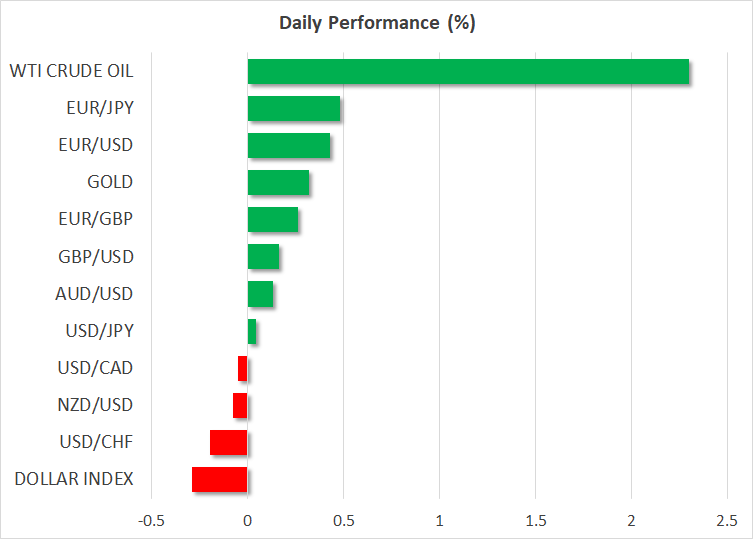Click the Daily Performance (%) chart title

tap(377, 23)
